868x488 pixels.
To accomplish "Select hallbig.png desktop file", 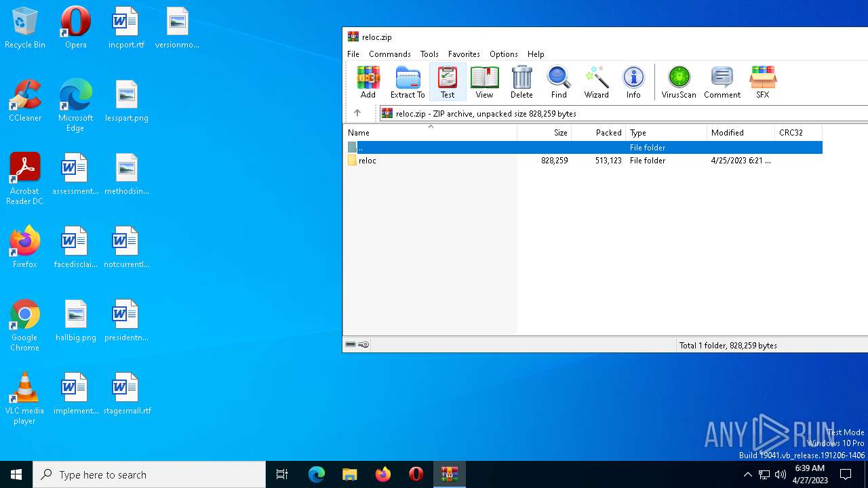I will pyautogui.click(x=76, y=321).
